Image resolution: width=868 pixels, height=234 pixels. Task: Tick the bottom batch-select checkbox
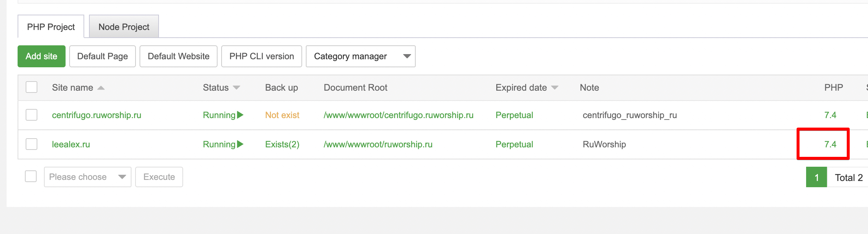click(x=31, y=176)
